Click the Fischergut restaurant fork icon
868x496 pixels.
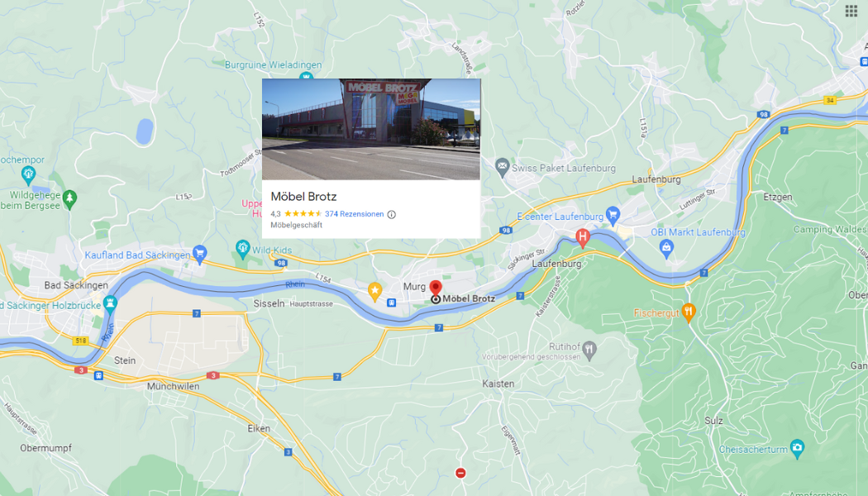click(688, 312)
